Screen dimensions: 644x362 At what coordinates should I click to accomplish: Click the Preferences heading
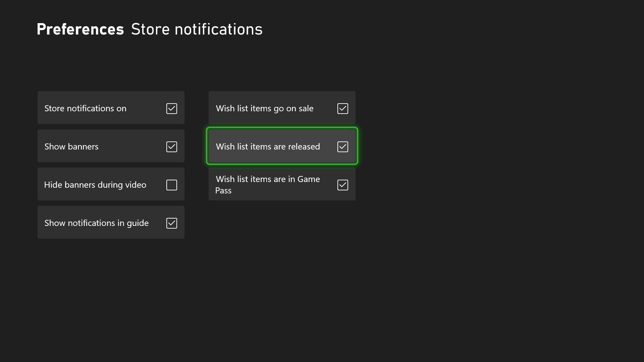(80, 29)
